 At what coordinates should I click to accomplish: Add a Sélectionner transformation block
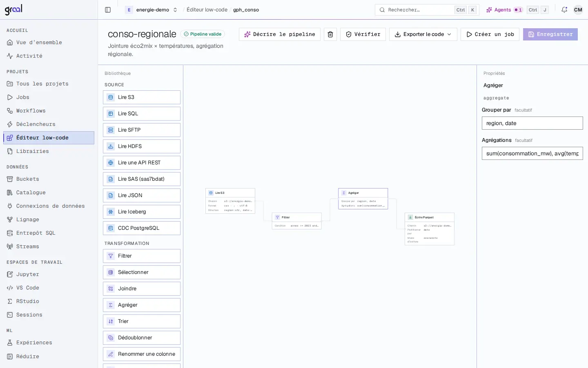click(x=142, y=272)
